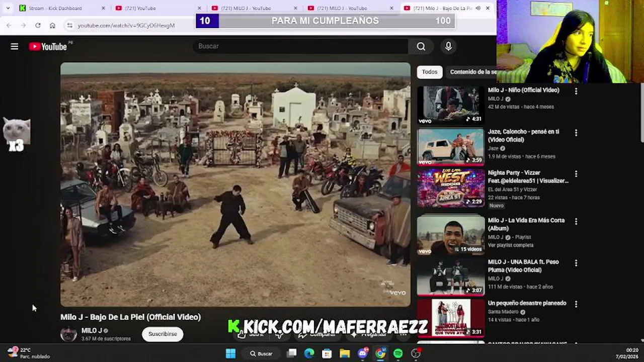Screen dimensions: 644x362
Task: Open Spotify from taskbar
Action: pyautogui.click(x=398, y=353)
